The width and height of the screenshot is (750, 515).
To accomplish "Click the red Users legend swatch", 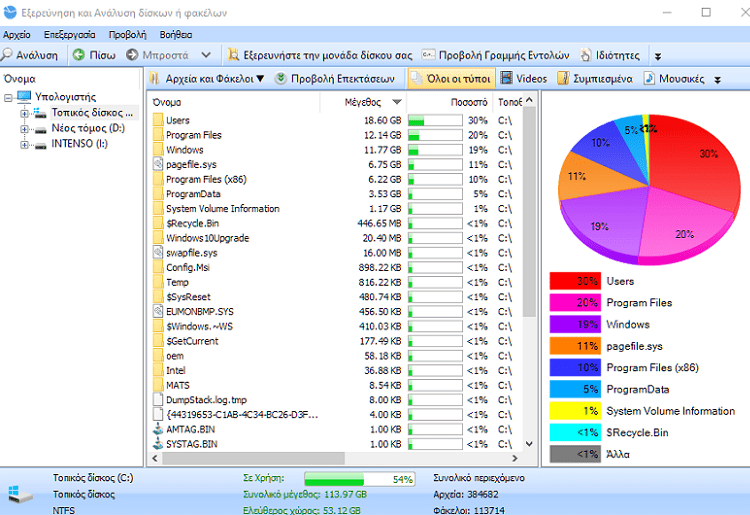I will coord(574,281).
